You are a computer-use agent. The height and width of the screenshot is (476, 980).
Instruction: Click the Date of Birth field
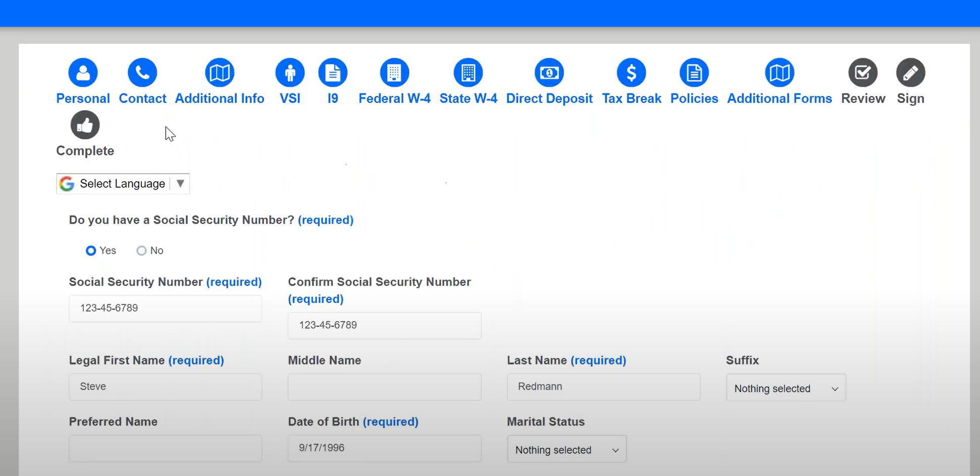(384, 448)
